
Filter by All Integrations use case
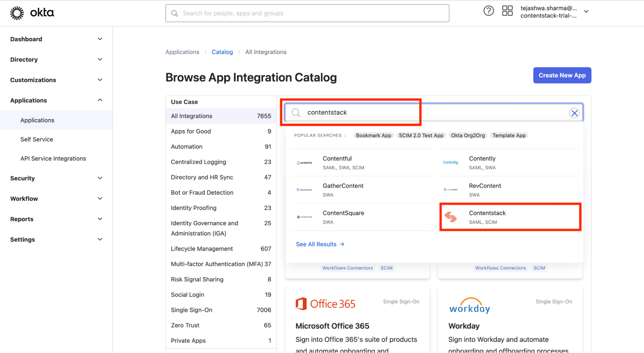click(x=221, y=116)
